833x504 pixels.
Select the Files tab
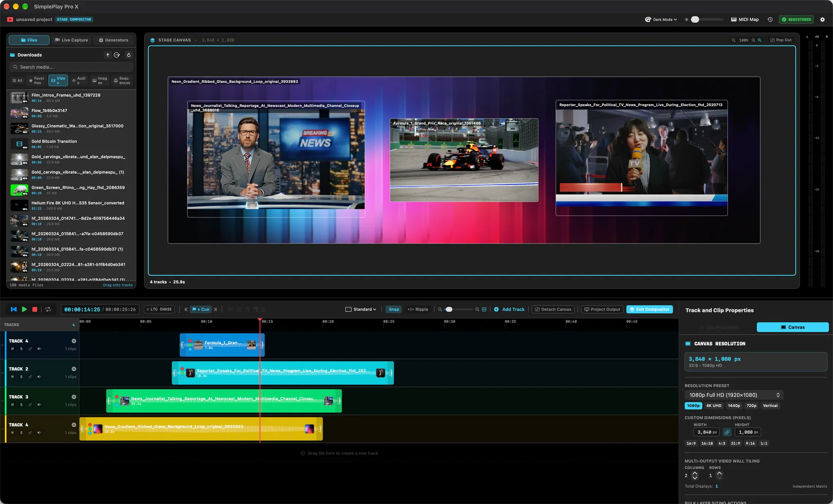(29, 40)
